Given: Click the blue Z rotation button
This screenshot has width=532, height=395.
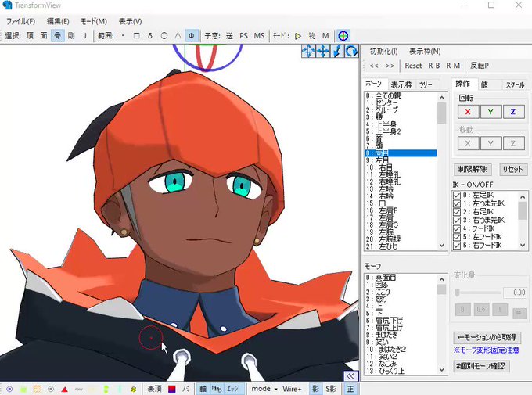Looking at the screenshot, I should pos(513,111).
